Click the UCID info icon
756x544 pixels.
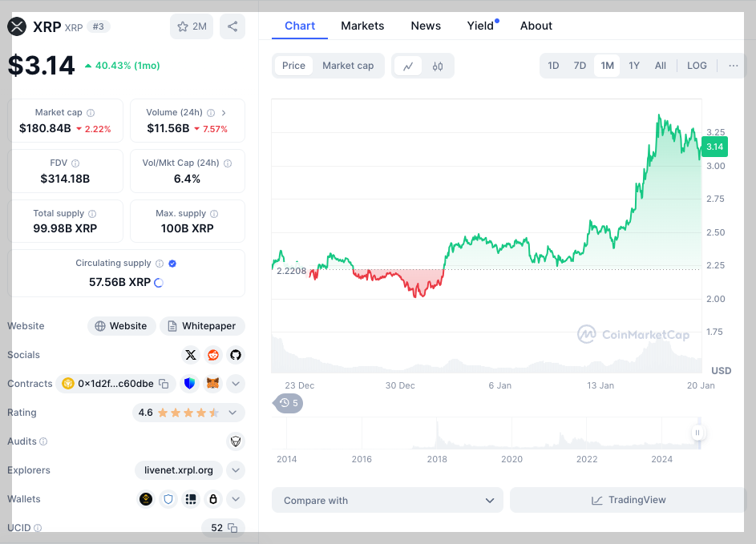(x=38, y=528)
